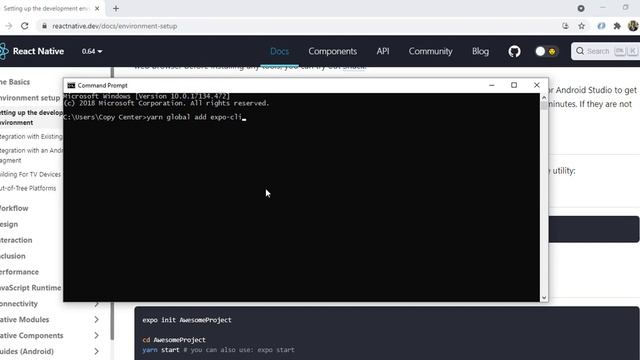Click the blue extension icon in toolbar

(x=601, y=26)
